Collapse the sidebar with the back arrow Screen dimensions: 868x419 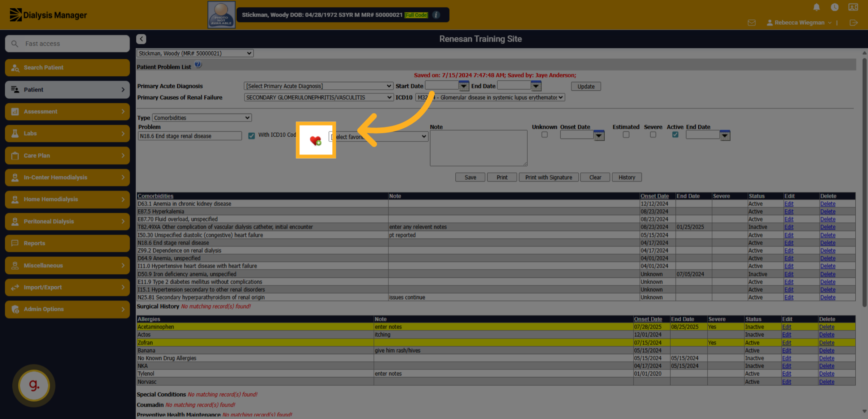[141, 39]
